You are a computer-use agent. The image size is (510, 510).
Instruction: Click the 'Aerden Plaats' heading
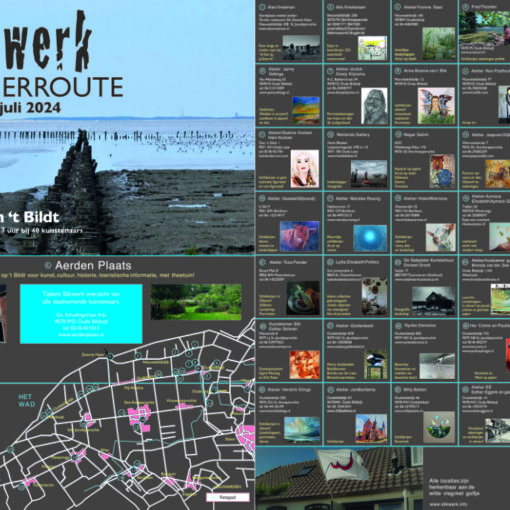pos(93,266)
